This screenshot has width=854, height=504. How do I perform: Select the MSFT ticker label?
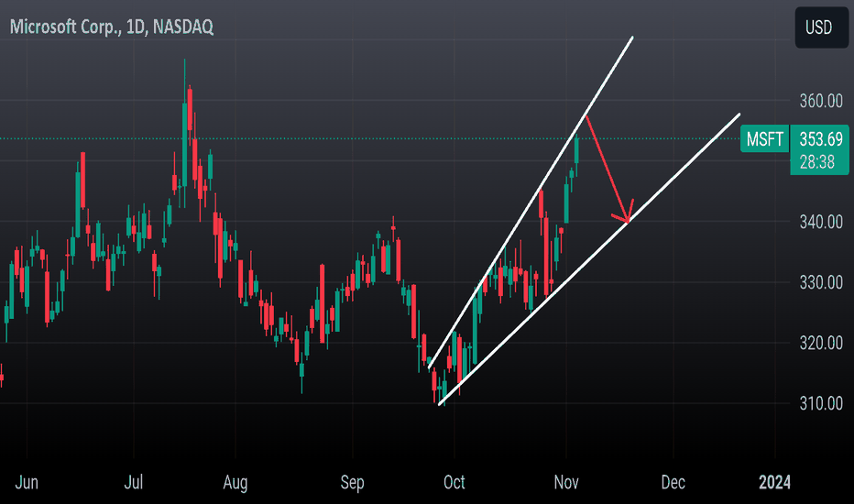pyautogui.click(x=765, y=139)
